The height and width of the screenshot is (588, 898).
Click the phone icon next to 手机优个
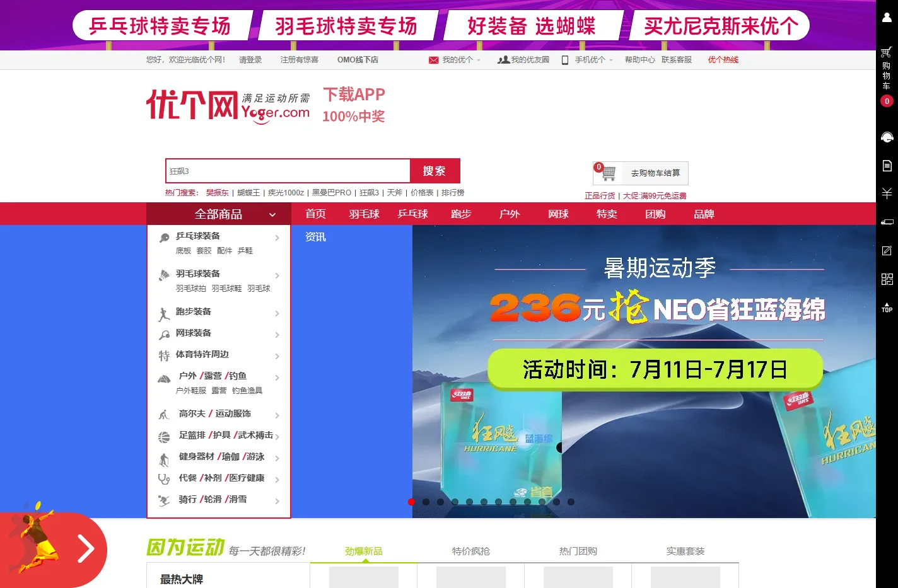click(x=565, y=60)
